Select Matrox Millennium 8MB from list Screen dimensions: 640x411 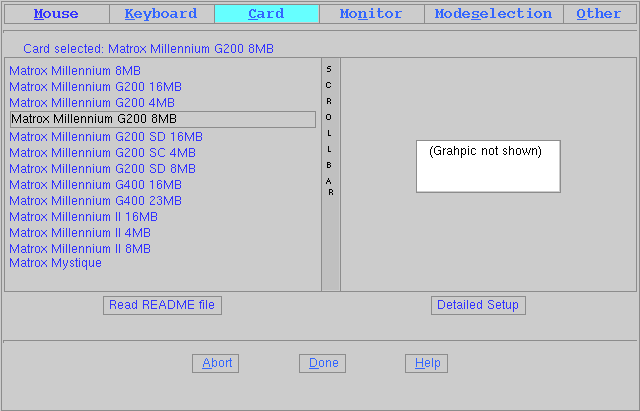coord(75,71)
